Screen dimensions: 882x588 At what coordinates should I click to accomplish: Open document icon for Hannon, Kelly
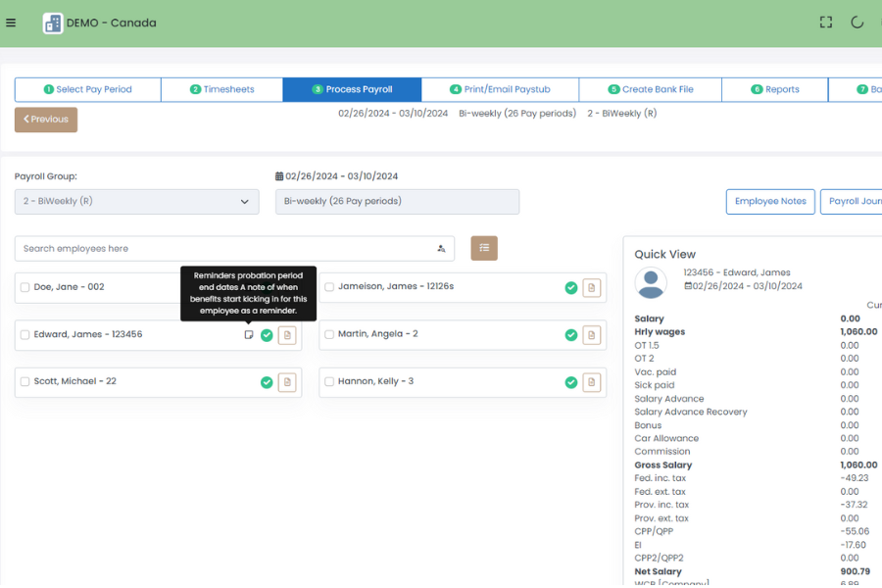point(591,382)
